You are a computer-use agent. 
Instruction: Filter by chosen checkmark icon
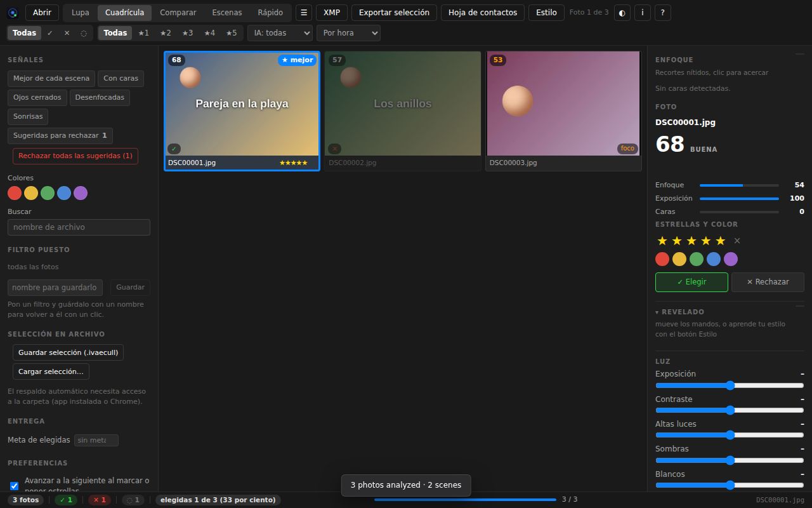click(50, 33)
